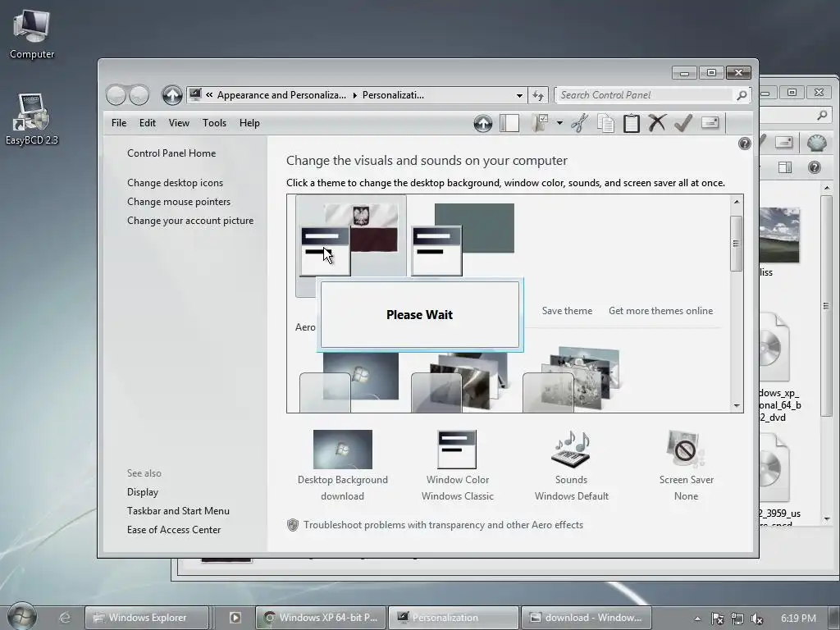Open the View menu
Image resolution: width=840 pixels, height=630 pixels.
coord(179,123)
